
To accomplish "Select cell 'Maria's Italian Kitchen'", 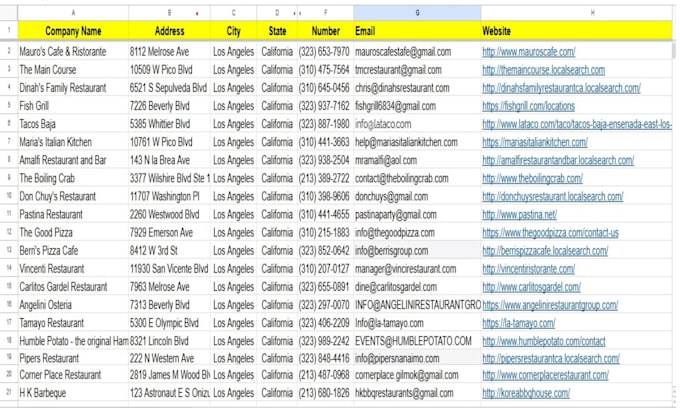I will [x=73, y=142].
